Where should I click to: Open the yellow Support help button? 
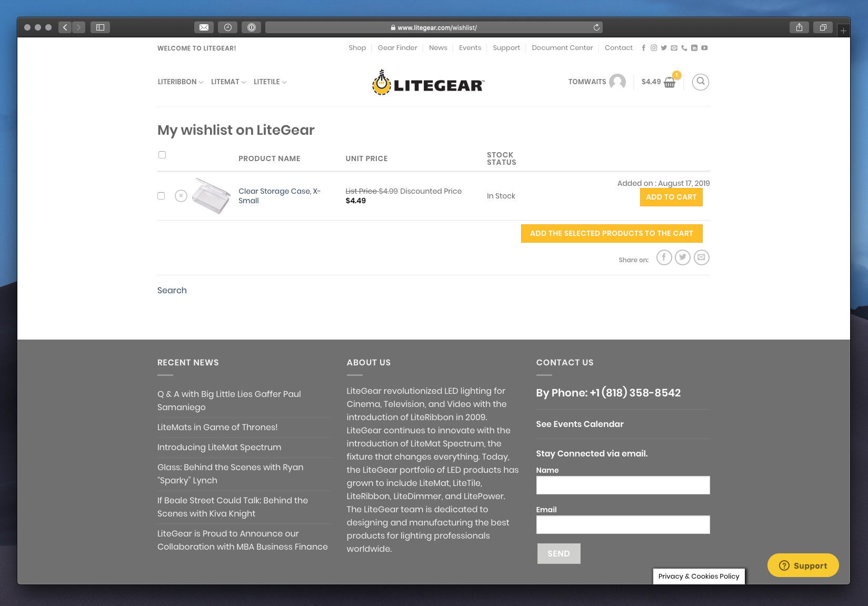803,565
